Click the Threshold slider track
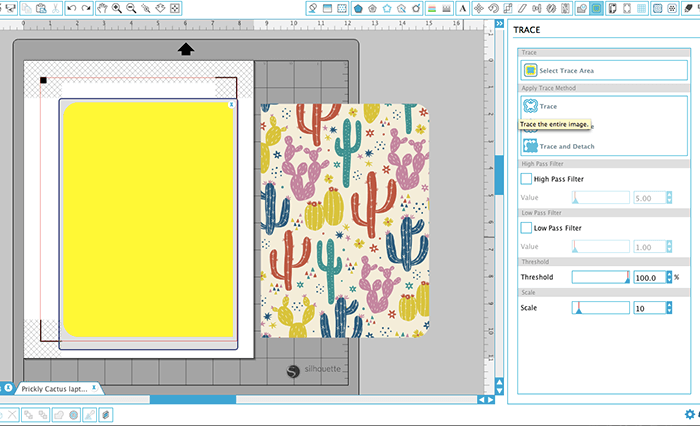Screen dimensions: 700x426 [601, 277]
